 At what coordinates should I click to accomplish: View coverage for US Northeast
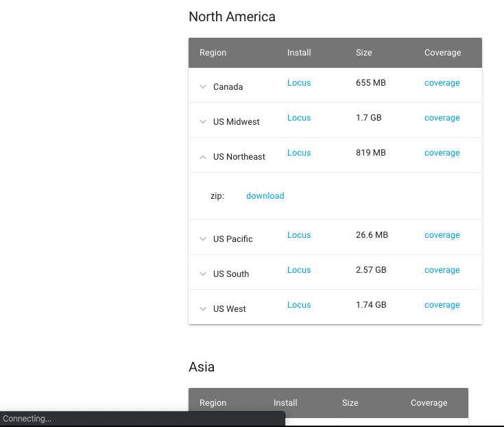442,153
